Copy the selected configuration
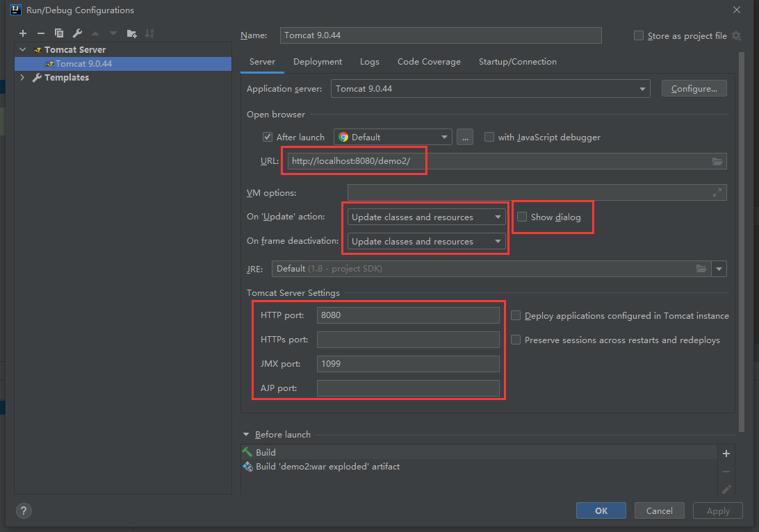The width and height of the screenshot is (759, 532). coord(59,33)
